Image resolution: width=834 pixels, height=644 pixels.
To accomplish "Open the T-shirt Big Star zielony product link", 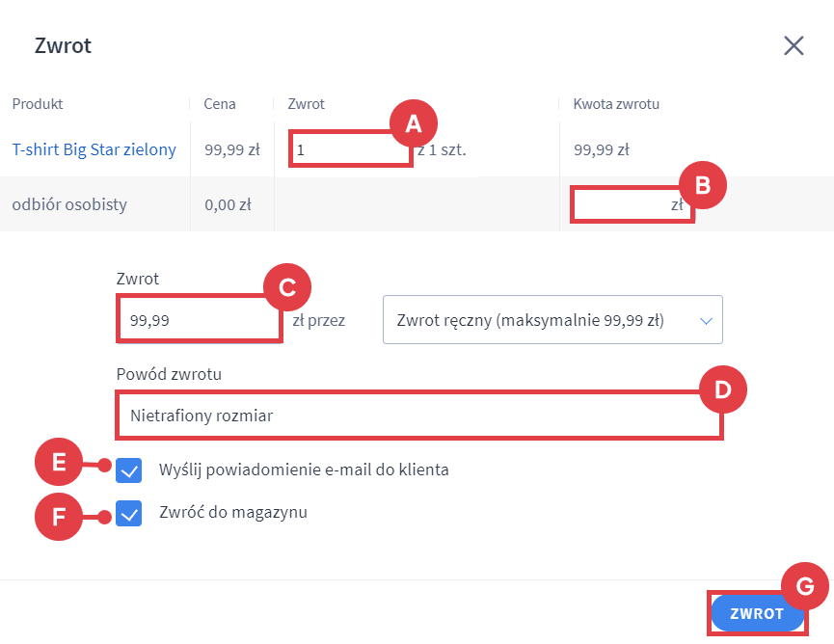I will (x=94, y=149).
